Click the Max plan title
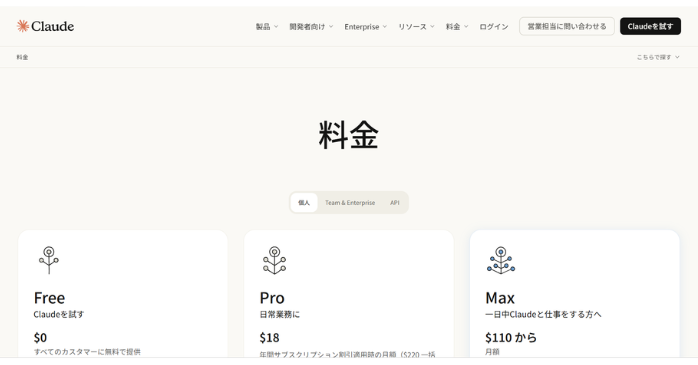The height and width of the screenshot is (365, 698). [500, 297]
